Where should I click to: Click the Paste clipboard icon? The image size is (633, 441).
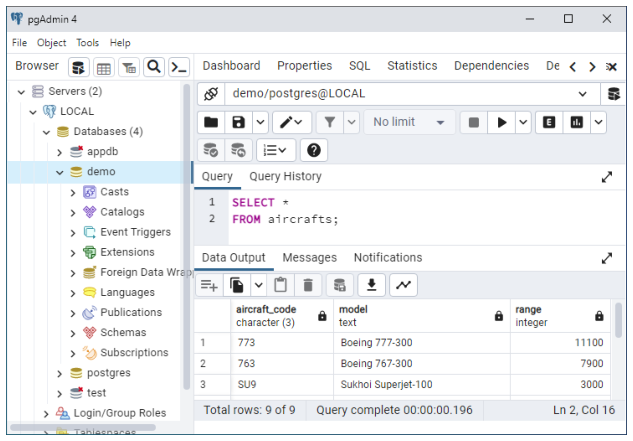tap(280, 286)
